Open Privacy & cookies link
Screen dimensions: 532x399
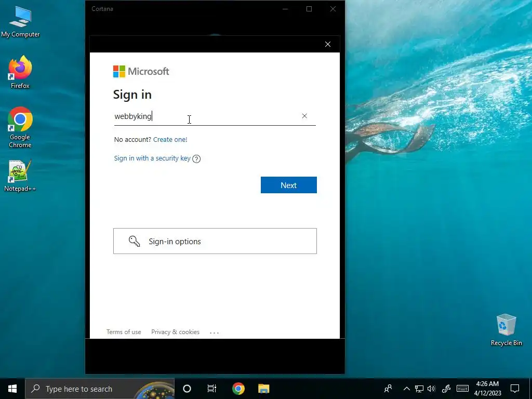(x=176, y=332)
